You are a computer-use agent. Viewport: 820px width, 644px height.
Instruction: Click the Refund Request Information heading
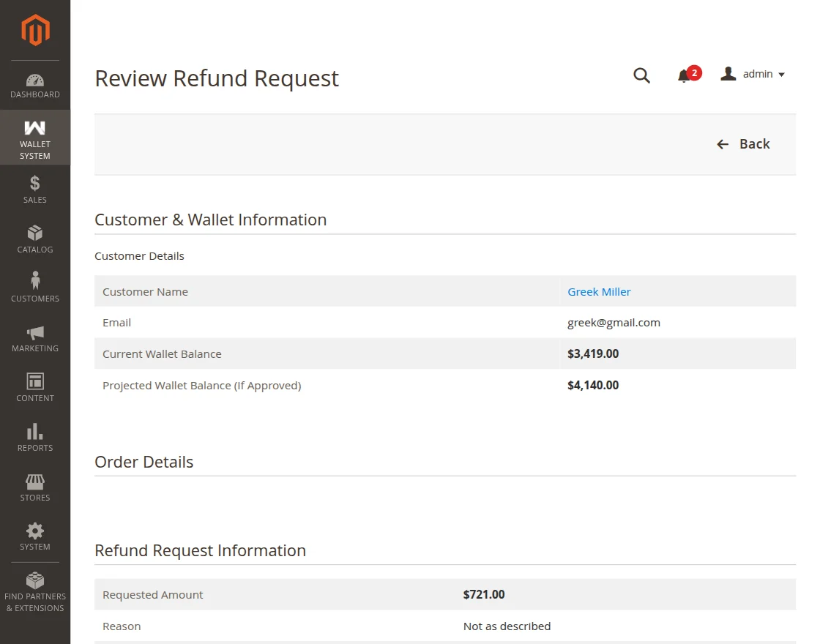(201, 550)
